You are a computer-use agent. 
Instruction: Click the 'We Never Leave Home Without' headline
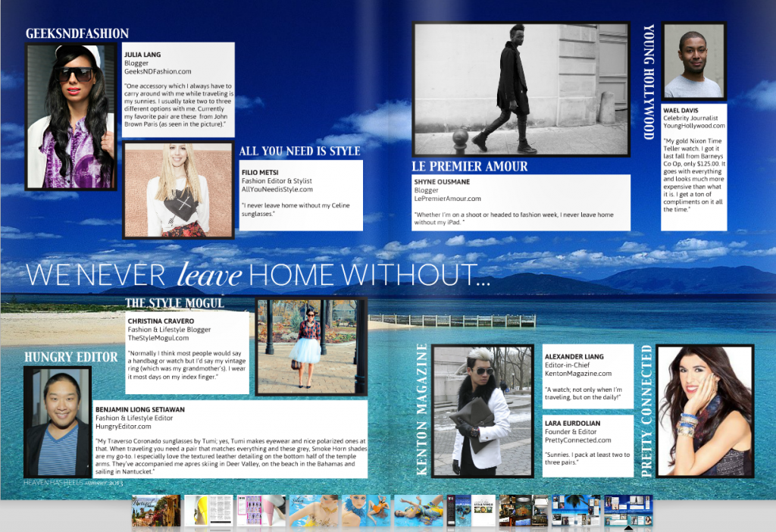pos(258,274)
